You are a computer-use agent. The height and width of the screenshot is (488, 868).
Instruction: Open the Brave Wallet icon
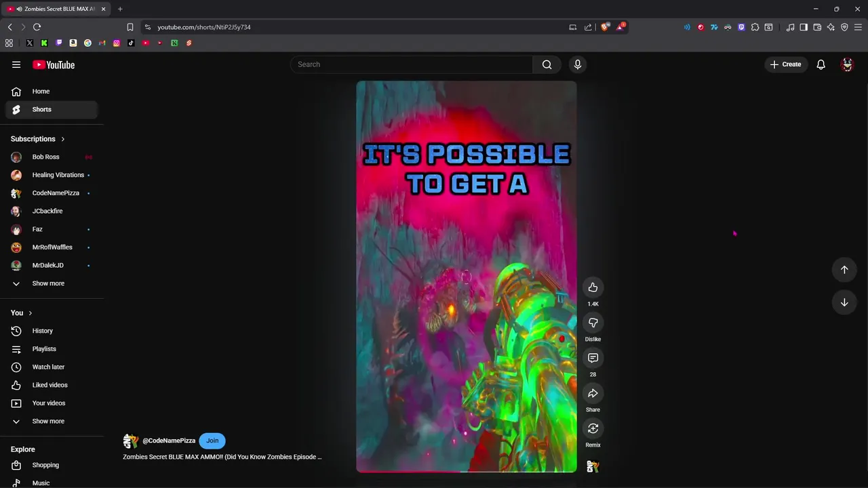pos(817,27)
